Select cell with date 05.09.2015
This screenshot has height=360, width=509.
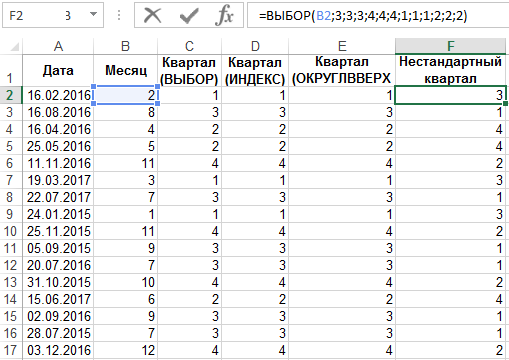[58, 248]
